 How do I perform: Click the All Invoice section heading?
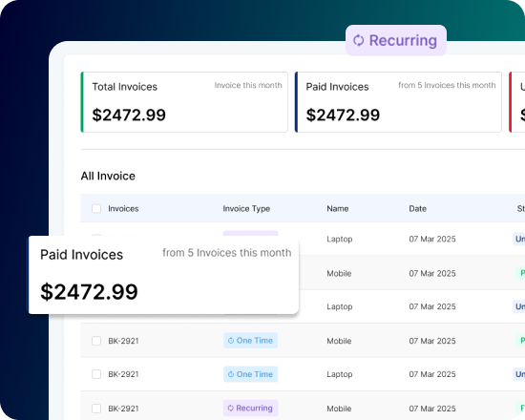[108, 176]
